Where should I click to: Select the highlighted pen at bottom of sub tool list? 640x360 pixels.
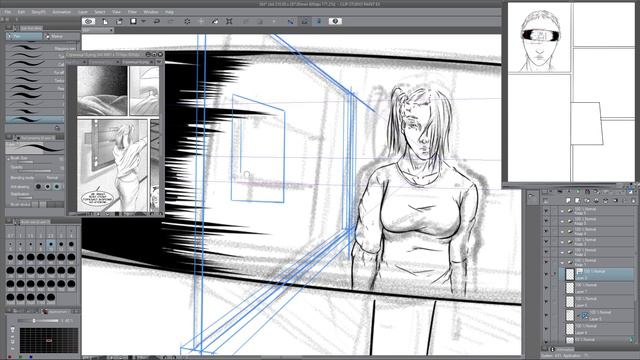tap(36, 119)
